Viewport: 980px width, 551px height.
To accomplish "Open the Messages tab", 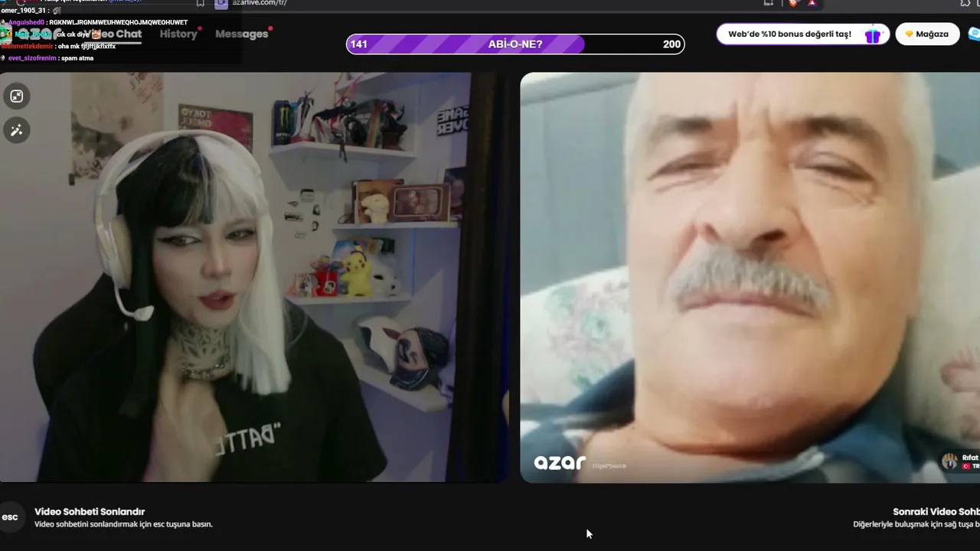I will click(241, 34).
